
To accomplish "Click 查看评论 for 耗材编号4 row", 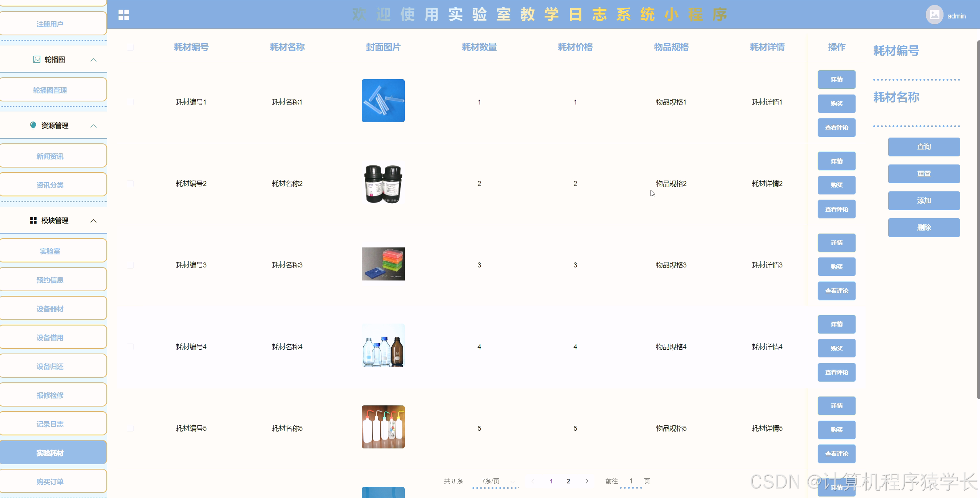I will pyautogui.click(x=837, y=372).
